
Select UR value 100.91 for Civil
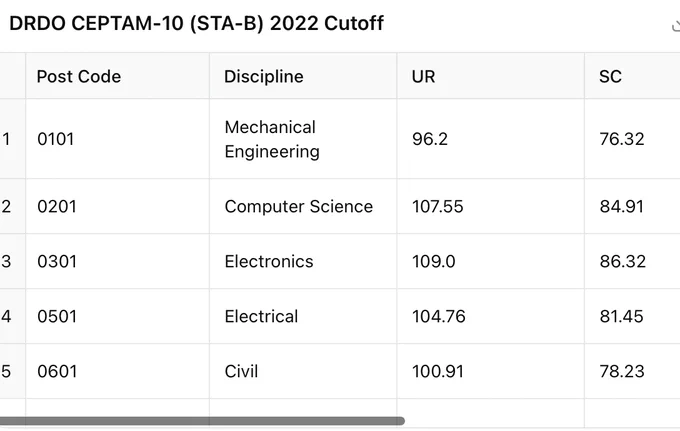[490, 372]
